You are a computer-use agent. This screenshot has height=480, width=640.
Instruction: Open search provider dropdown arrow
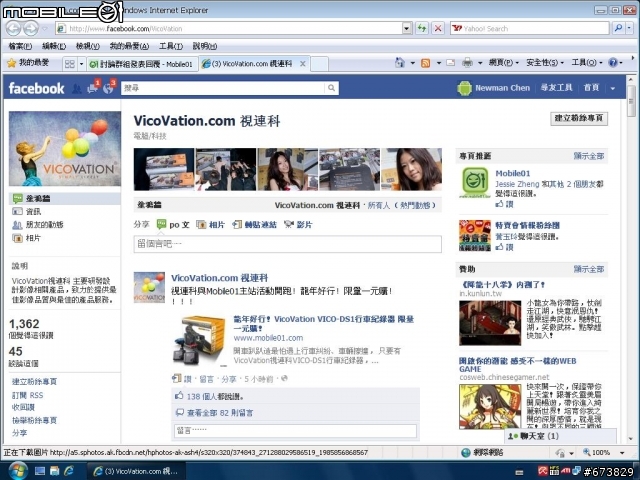point(629,28)
